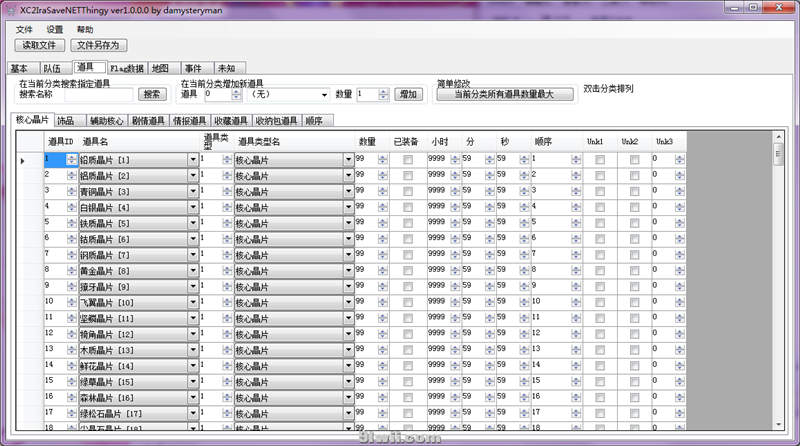Click the table's vertical scrollbar up arrow
This screenshot has height=446, width=800.
coord(778,137)
